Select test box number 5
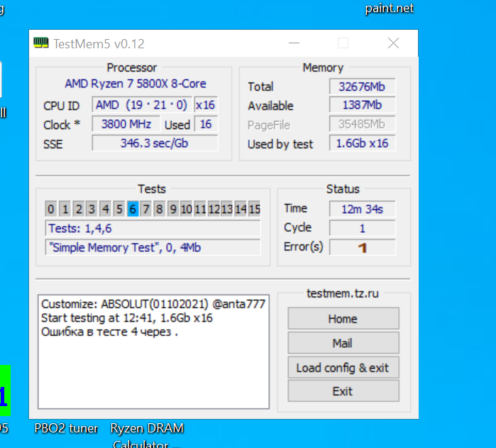This screenshot has height=448, width=496. (x=119, y=209)
